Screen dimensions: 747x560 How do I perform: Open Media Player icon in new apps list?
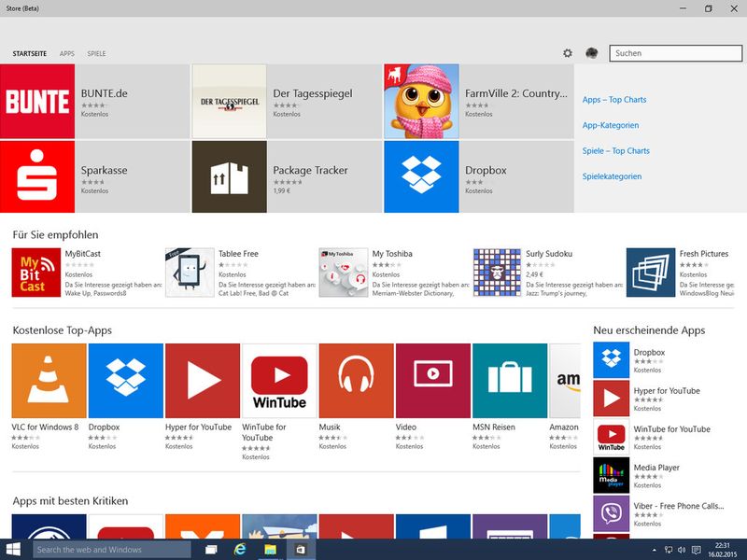pos(612,475)
